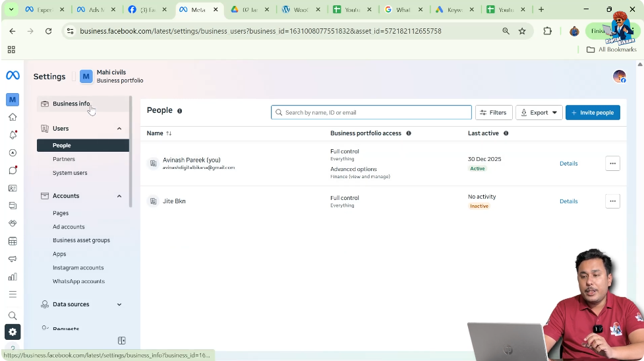
Task: Open the Export dropdown
Action: pos(539,113)
